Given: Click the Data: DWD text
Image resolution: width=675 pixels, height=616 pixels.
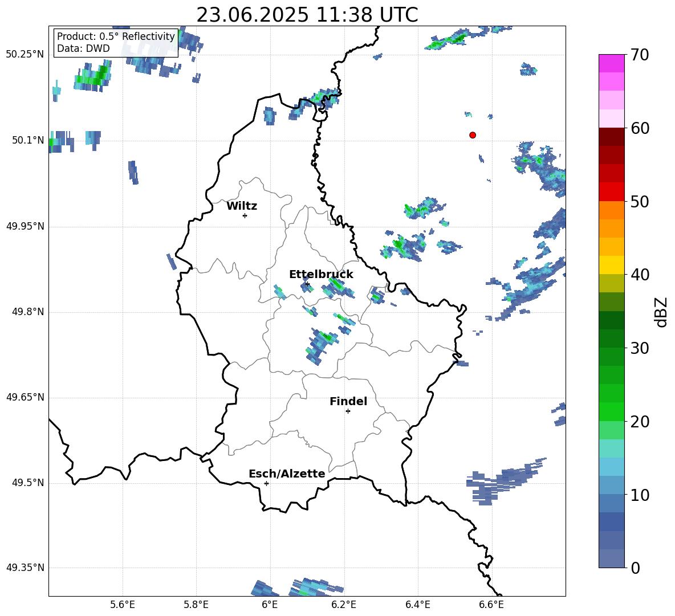Looking at the screenshot, I should [83, 48].
